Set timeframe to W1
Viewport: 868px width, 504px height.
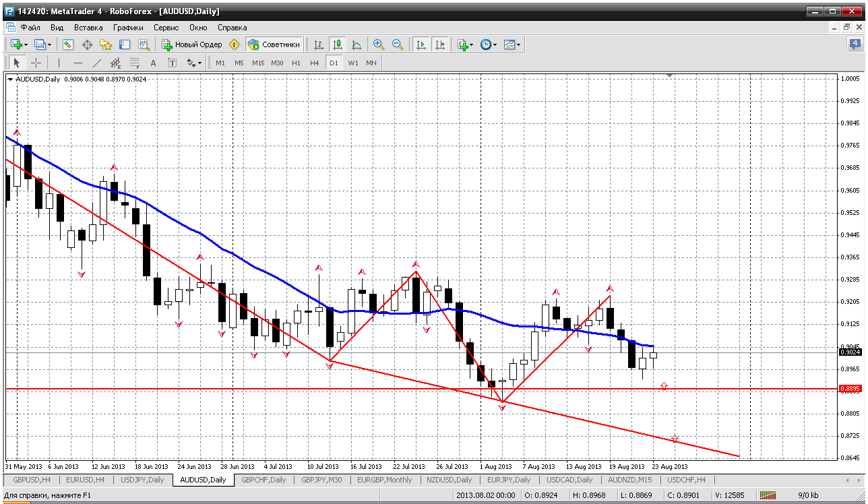(352, 63)
